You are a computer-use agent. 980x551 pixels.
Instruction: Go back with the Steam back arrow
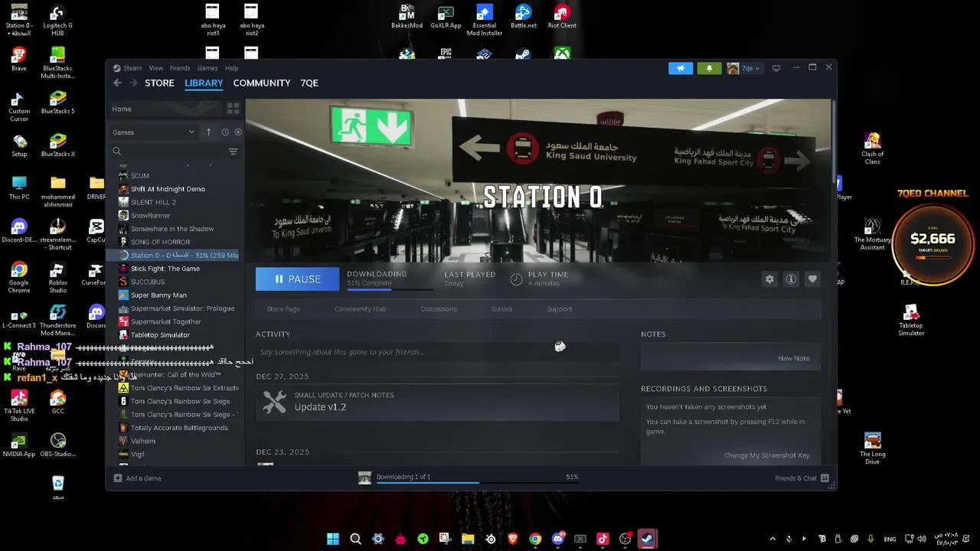tap(117, 83)
